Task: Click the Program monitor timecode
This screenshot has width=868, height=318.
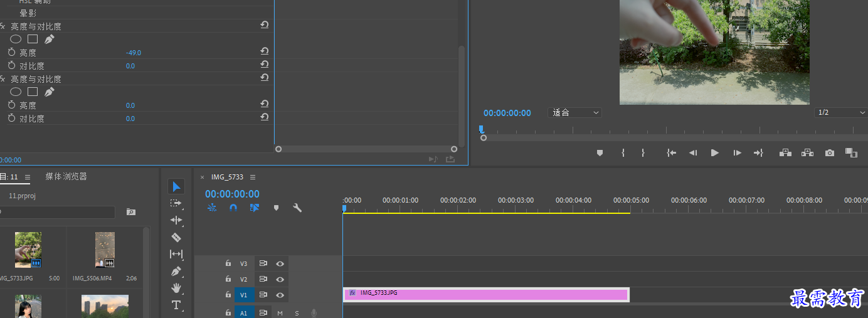Action: 507,113
